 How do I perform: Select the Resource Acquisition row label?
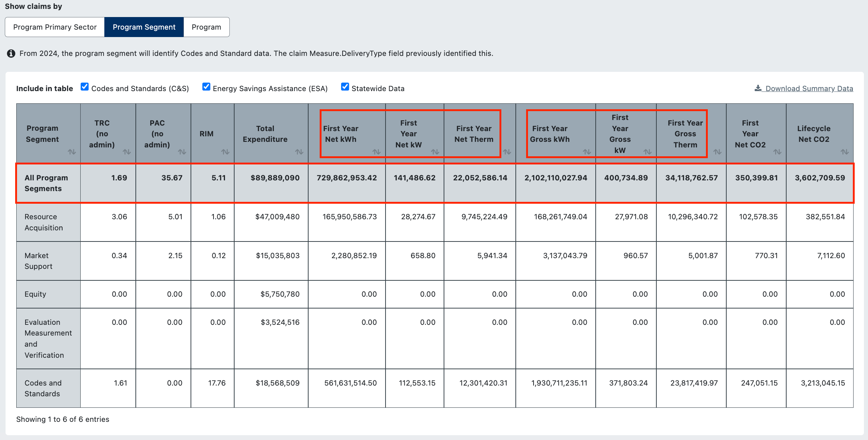pyautogui.click(x=44, y=222)
